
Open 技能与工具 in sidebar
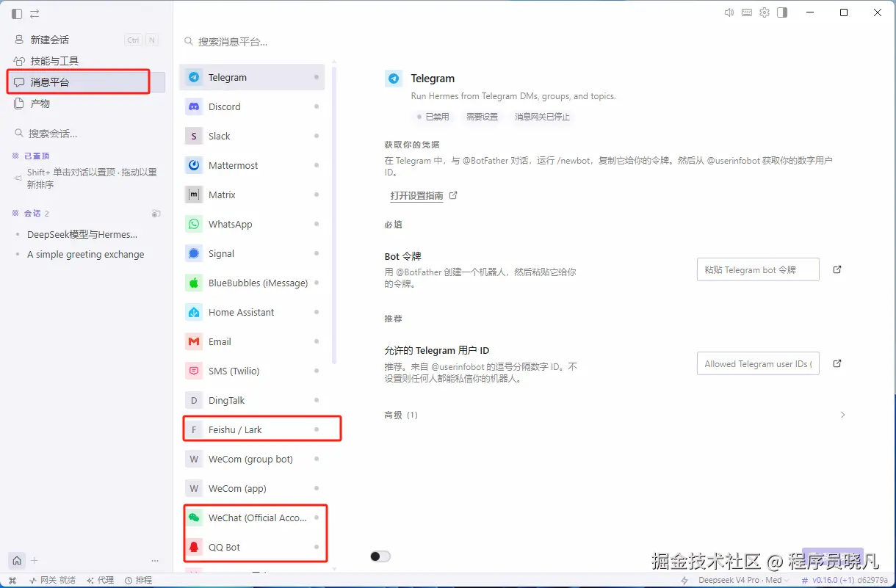(x=86, y=61)
